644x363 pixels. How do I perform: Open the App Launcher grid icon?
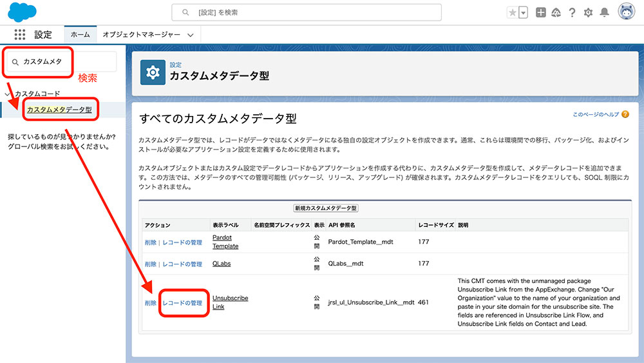[x=19, y=35]
